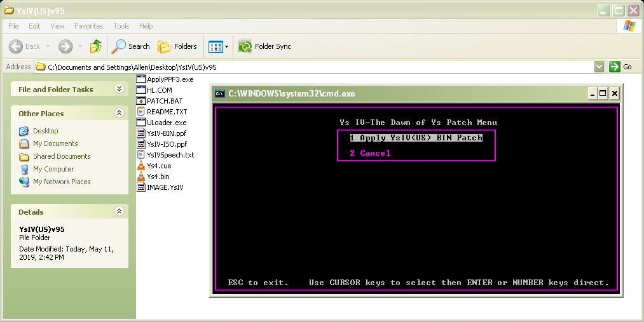Maximize the YsIV(US)v95 Explorer window
The height and width of the screenshot is (322, 644).
tap(619, 10)
